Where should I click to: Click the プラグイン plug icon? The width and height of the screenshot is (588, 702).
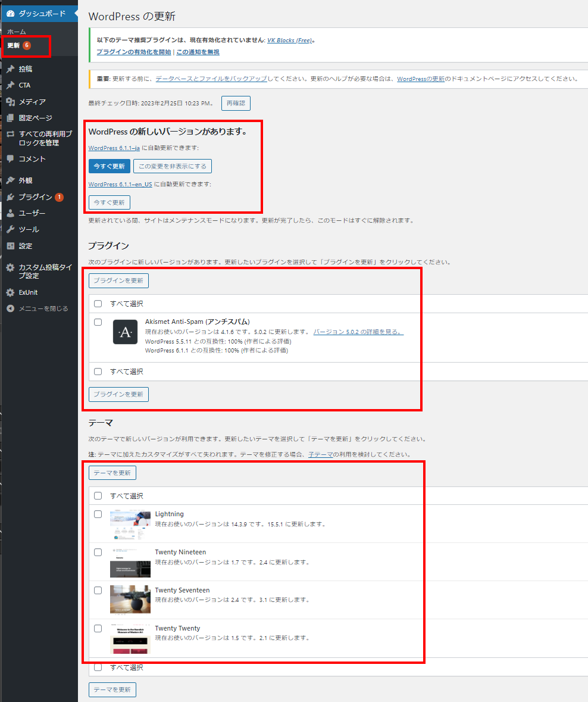[10, 197]
